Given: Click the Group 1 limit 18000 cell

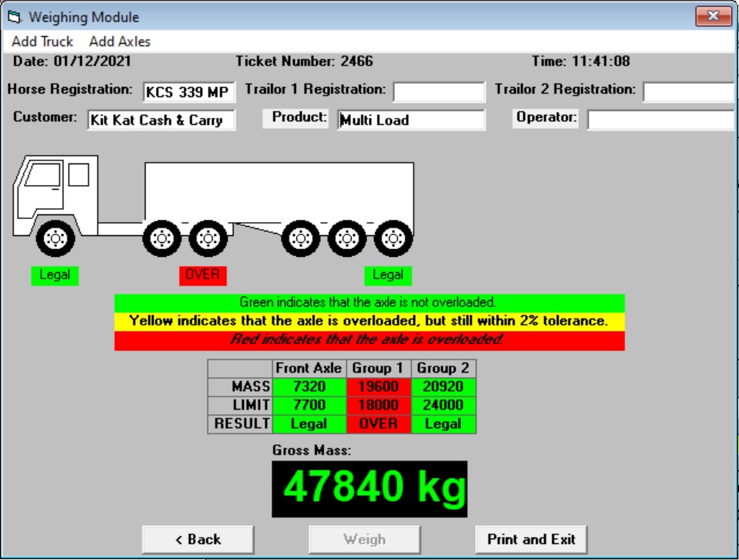Looking at the screenshot, I should (x=379, y=405).
